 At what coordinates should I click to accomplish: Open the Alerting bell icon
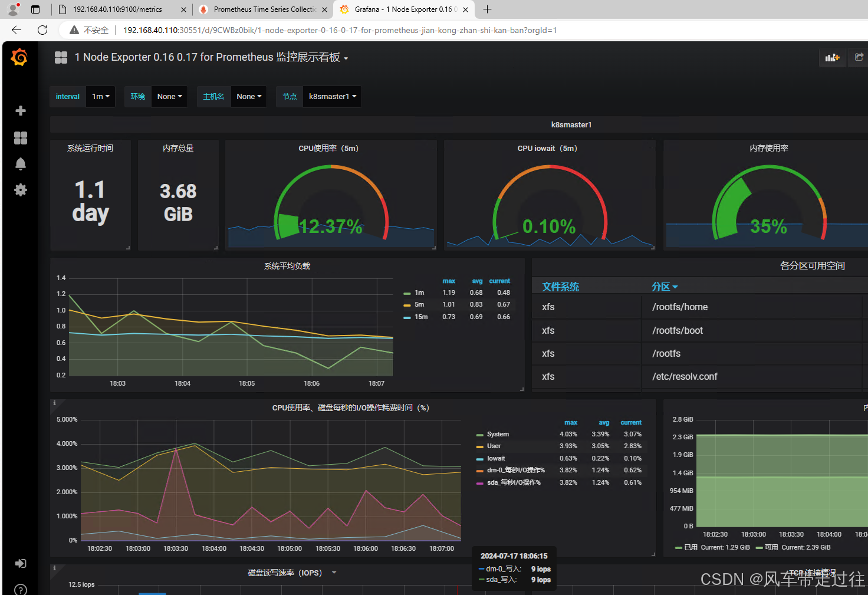(21, 164)
